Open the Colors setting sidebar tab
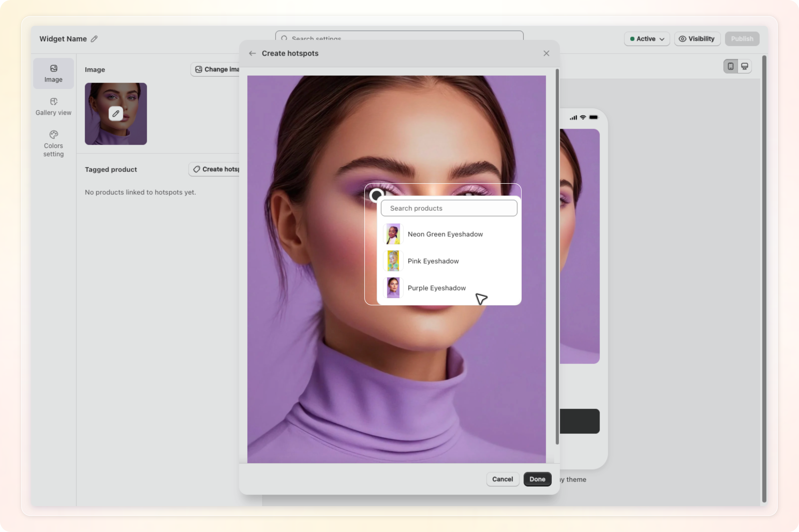The width and height of the screenshot is (799, 532). pyautogui.click(x=53, y=144)
